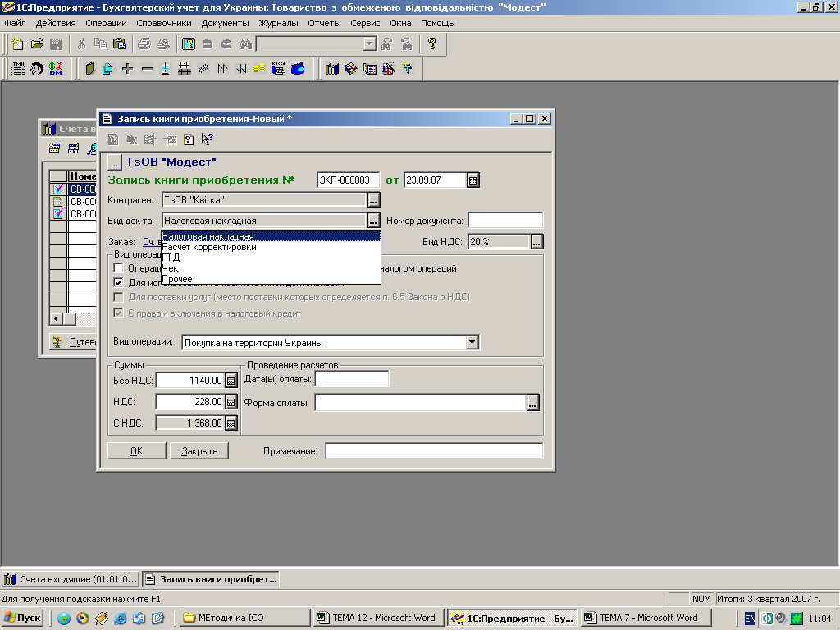Click the Kacca cash register icon

pyautogui.click(x=279, y=69)
